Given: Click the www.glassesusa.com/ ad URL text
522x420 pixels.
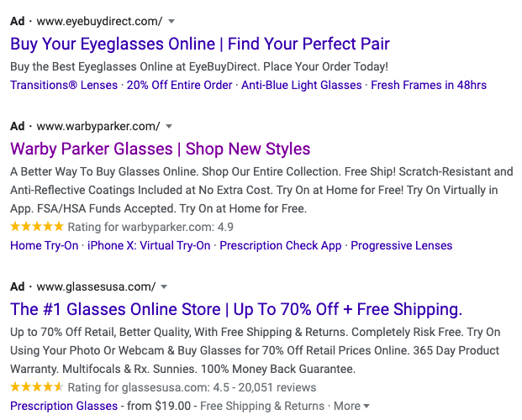Looking at the screenshot, I should point(96,287).
